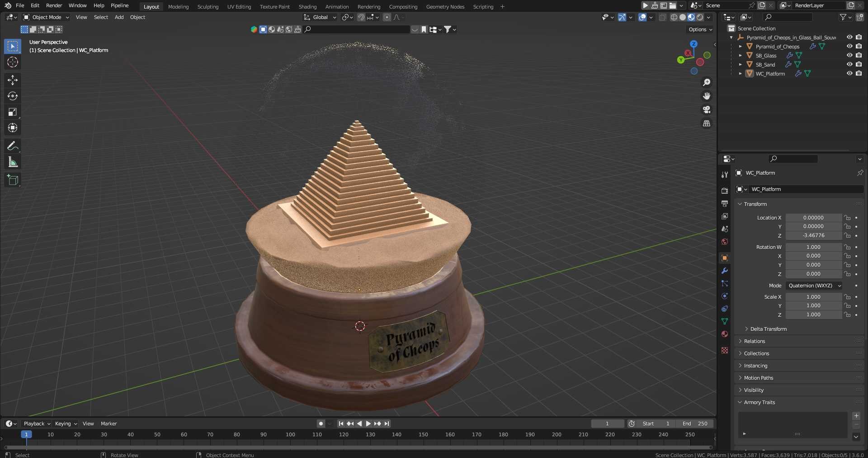The image size is (868, 458).
Task: Select the Cursor tool in the toolbar
Action: [x=13, y=62]
